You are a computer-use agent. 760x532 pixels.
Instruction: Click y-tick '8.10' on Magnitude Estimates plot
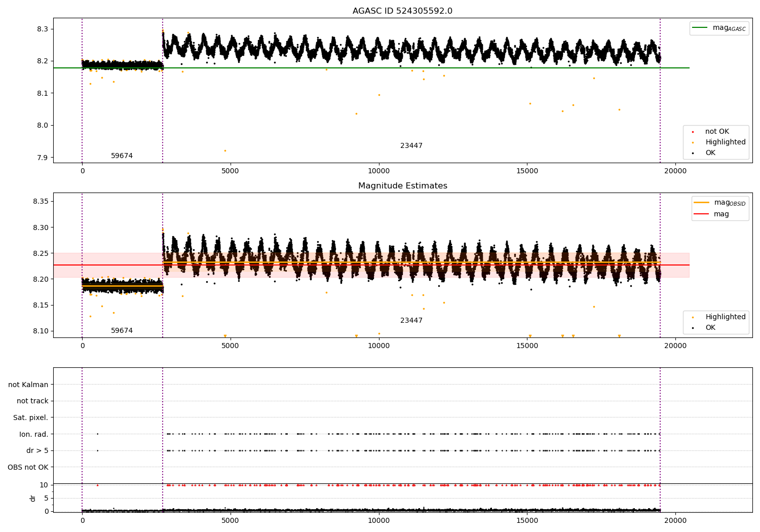click(41, 331)
